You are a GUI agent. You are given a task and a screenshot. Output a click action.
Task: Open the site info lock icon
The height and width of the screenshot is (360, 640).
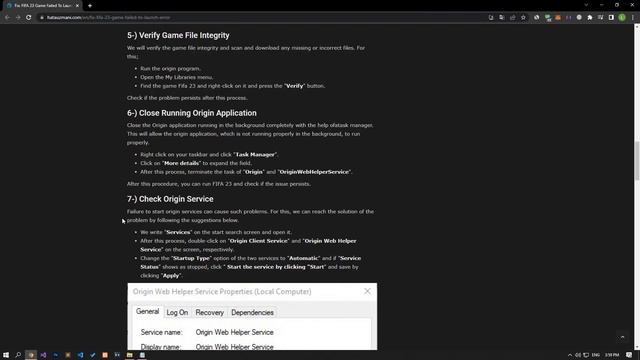[x=42, y=18]
